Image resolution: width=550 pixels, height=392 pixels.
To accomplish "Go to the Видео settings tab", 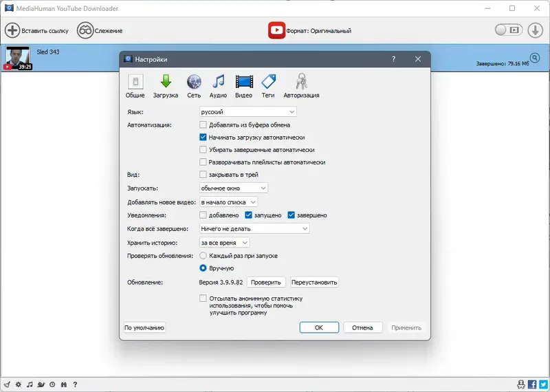I will 244,86.
